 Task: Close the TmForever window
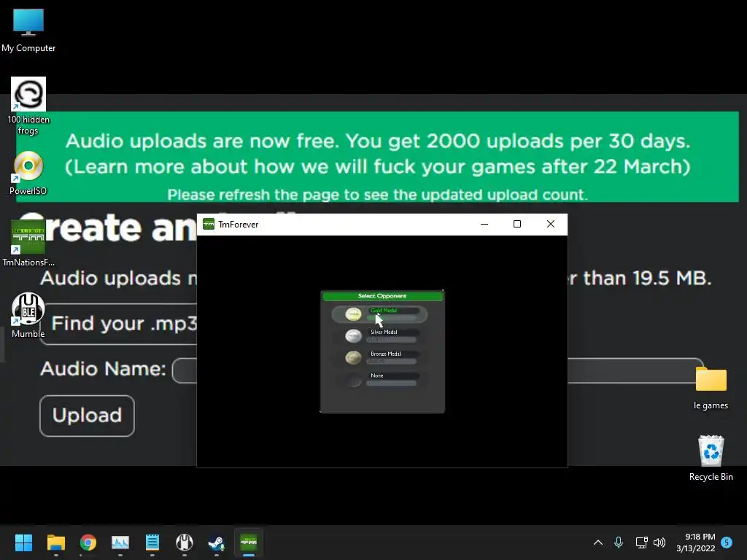point(551,224)
